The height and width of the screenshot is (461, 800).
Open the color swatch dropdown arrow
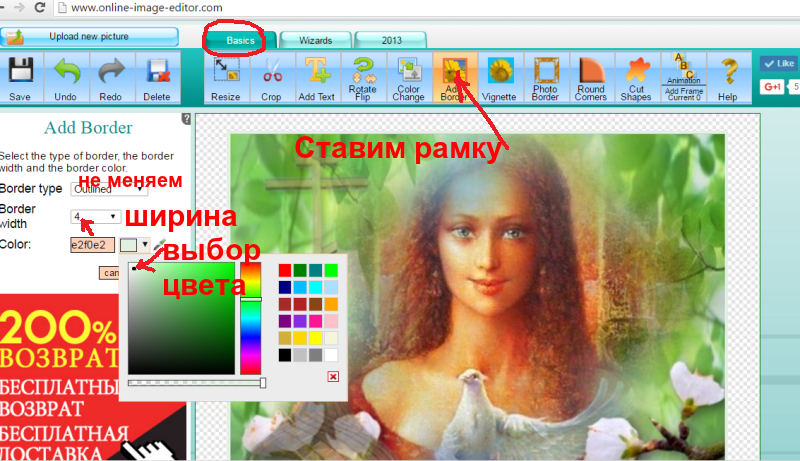click(x=145, y=245)
